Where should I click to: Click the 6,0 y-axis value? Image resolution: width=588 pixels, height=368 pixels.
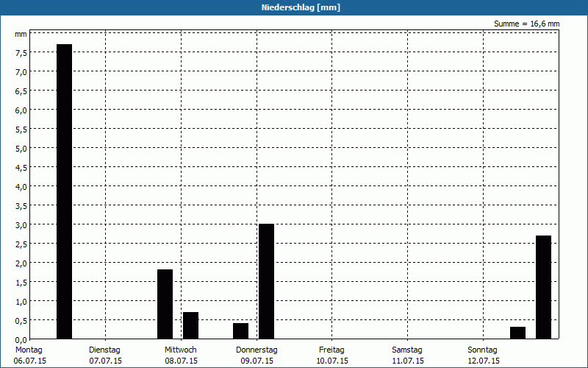tap(21, 111)
